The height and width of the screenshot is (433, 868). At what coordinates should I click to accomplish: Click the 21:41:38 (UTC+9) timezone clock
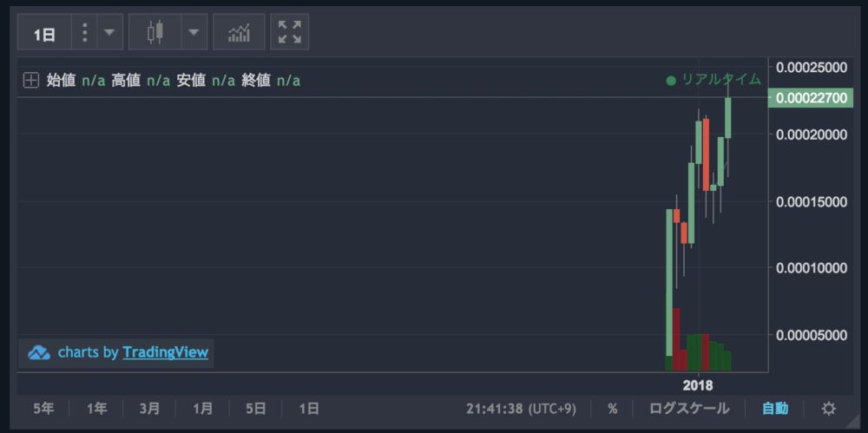[x=521, y=410]
